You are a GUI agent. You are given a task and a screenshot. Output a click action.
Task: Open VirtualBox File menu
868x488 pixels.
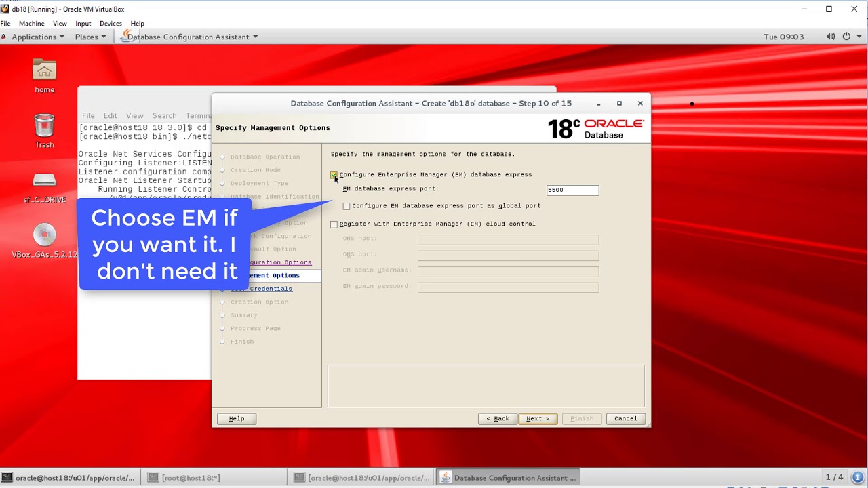5,23
